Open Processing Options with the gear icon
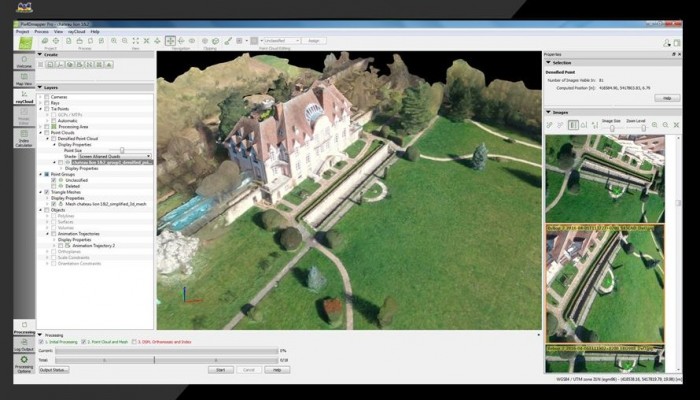This screenshot has height=400, width=700. click(24, 364)
